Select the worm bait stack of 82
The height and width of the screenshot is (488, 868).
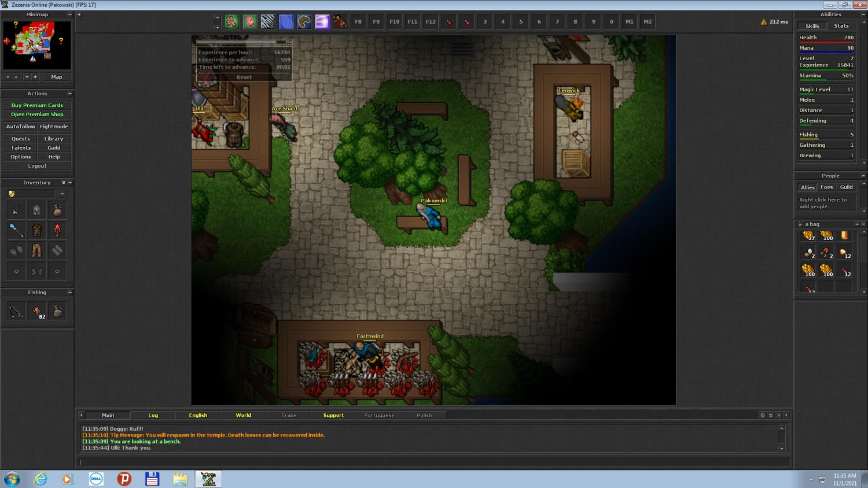(x=37, y=312)
